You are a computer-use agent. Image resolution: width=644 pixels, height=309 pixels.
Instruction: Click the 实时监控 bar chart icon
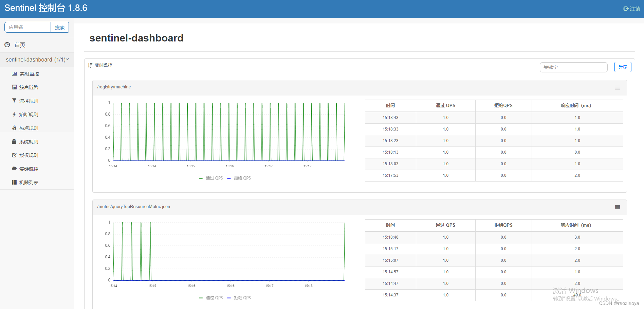click(14, 73)
